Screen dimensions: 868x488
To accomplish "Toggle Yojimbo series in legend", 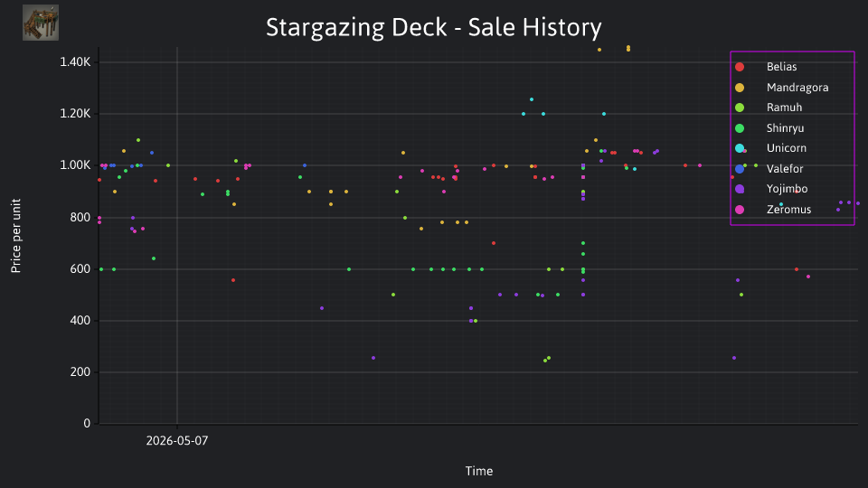I will [x=787, y=189].
